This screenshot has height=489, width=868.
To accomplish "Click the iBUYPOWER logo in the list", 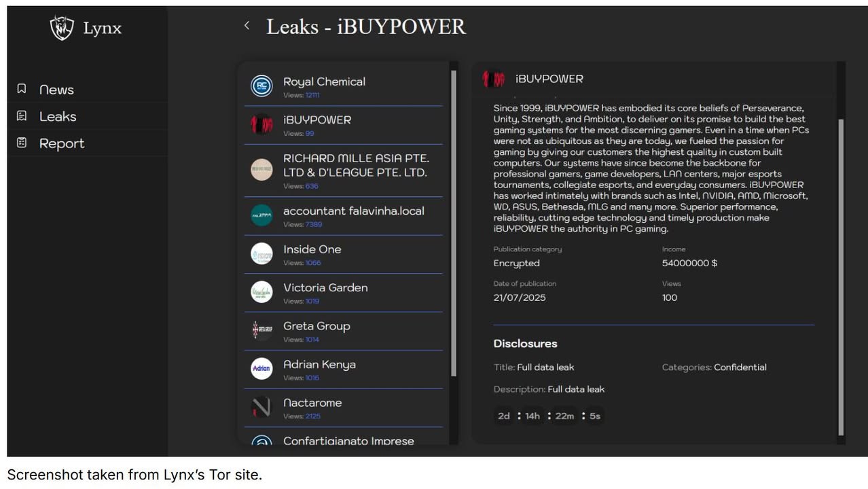I will [261, 125].
